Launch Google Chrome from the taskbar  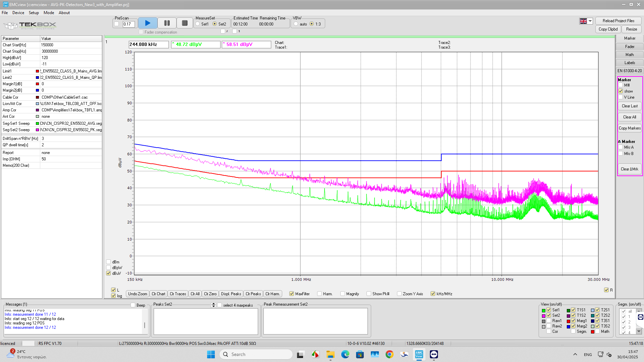(x=389, y=354)
